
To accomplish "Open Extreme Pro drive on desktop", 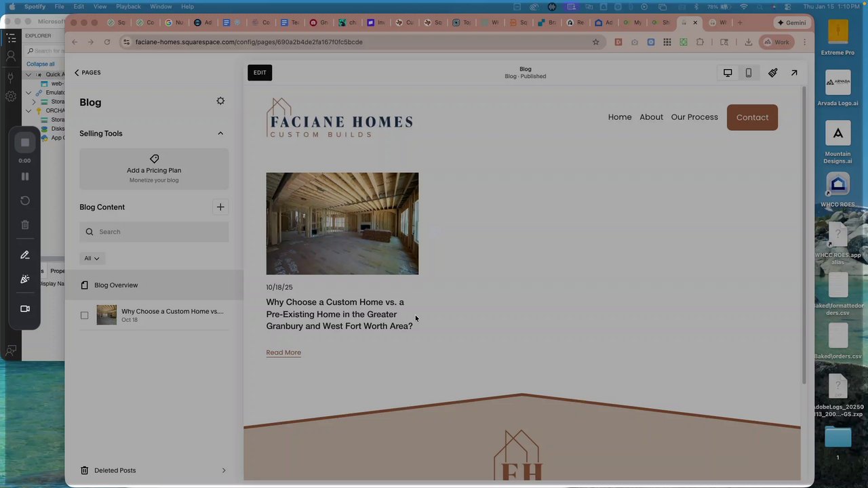I will pyautogui.click(x=838, y=32).
